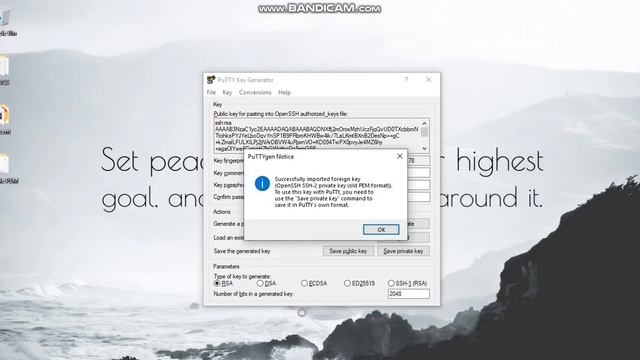The width and height of the screenshot is (640, 360).
Task: Click the 'Type of key to generate' label
Action: (242, 276)
